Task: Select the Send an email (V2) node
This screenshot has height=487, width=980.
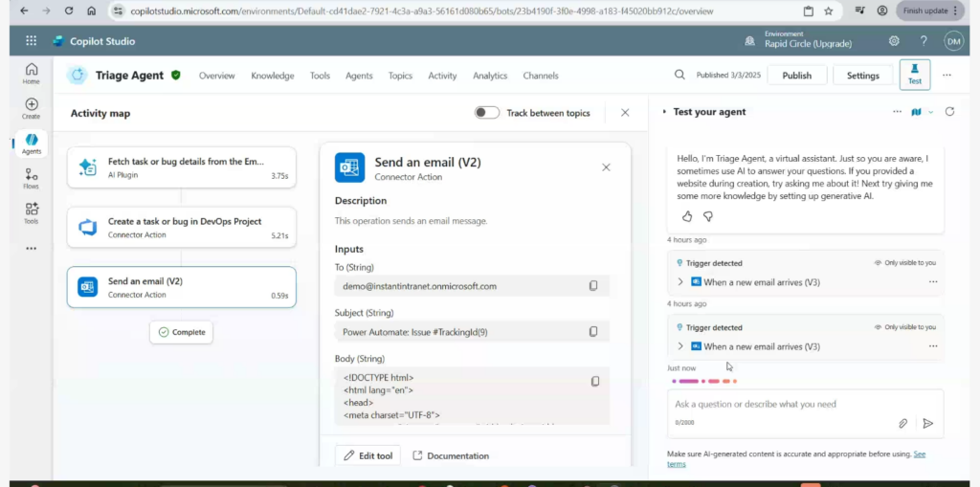Action: (181, 288)
